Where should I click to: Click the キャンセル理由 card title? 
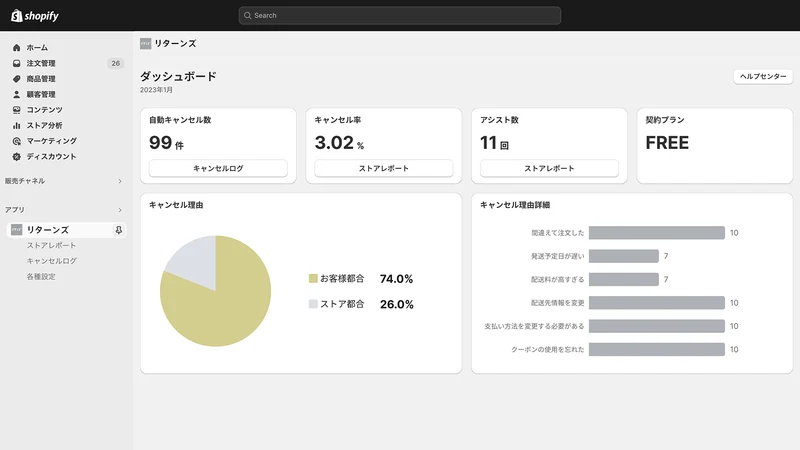pos(176,205)
